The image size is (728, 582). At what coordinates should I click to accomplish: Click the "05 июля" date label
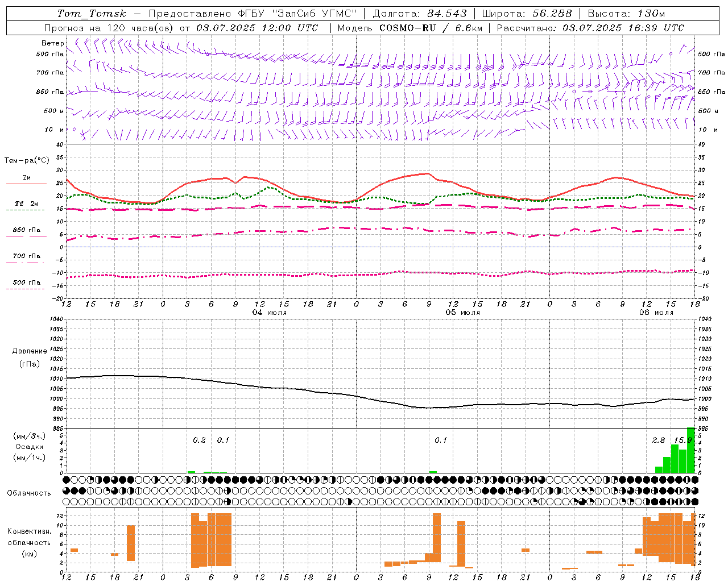(462, 313)
